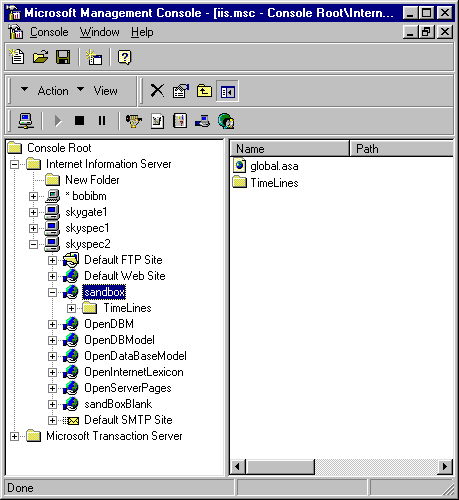Viewport: 459px width, 500px height.
Task: Click the Save console floppy icon
Action: click(x=63, y=57)
